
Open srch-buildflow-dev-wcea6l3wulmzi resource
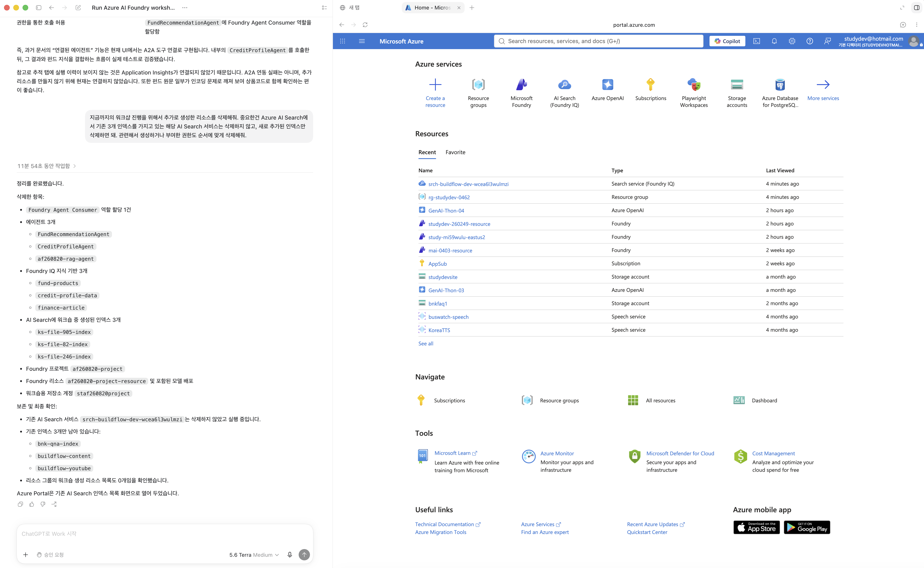pos(468,184)
